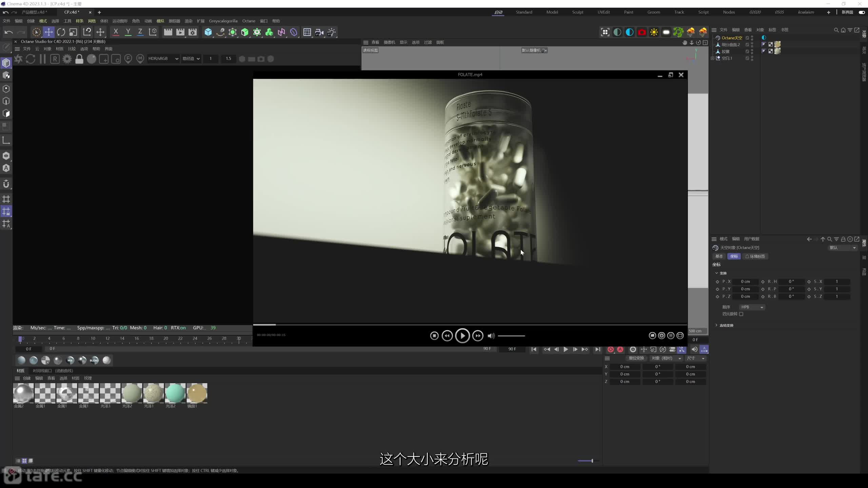Toggle timeline sound speaker icon
Screen dimensions: 868x488
[694, 349]
